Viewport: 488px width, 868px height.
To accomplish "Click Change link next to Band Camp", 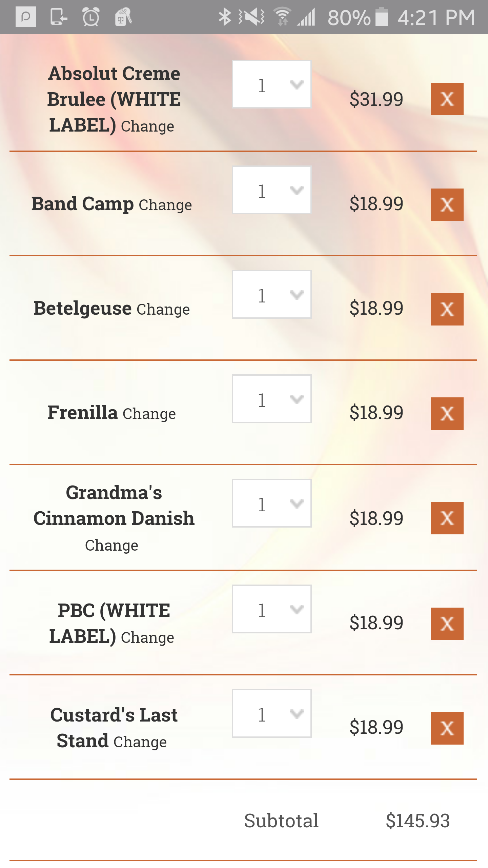I will pos(165,205).
